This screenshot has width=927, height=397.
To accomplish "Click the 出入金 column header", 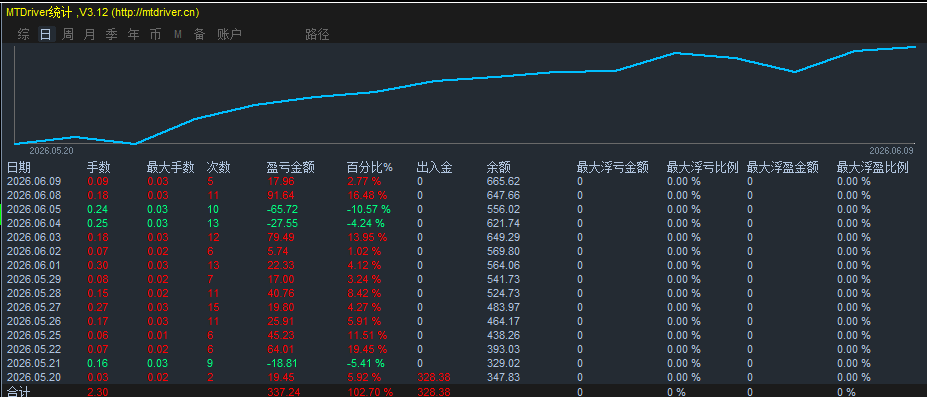I will 435,168.
